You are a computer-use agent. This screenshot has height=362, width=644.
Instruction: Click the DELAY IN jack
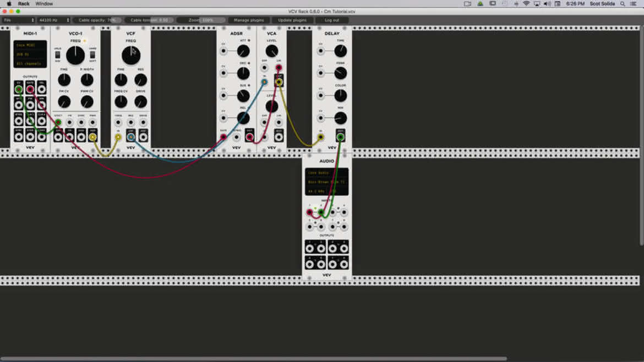pos(321,137)
